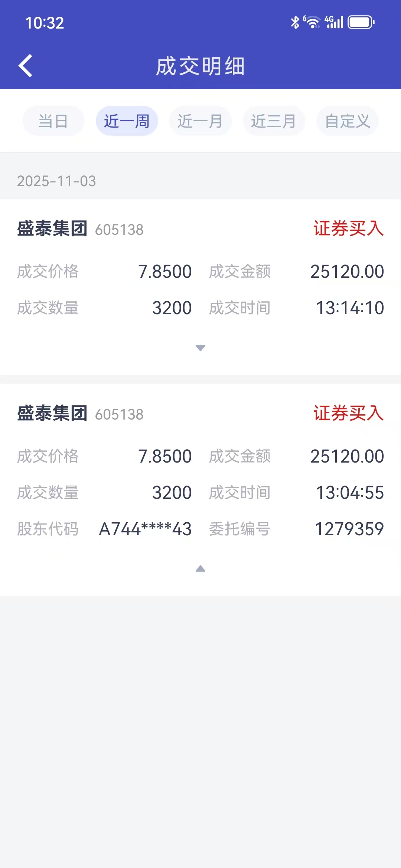Tap 证券买入 label of first trade

point(348,228)
